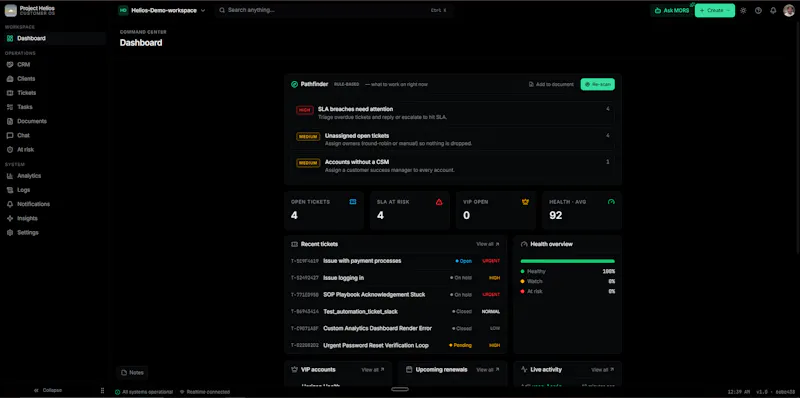
Task: Click View all in Recent tickets
Action: pos(488,244)
